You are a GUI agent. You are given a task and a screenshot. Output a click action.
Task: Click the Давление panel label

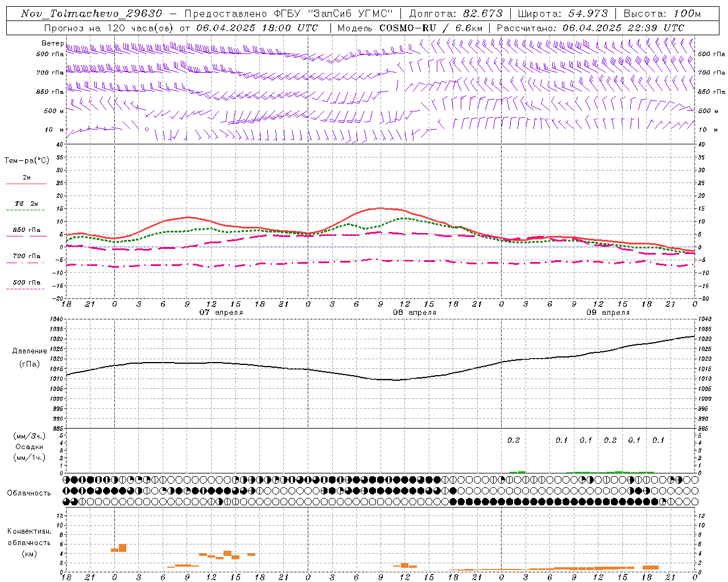[30, 351]
